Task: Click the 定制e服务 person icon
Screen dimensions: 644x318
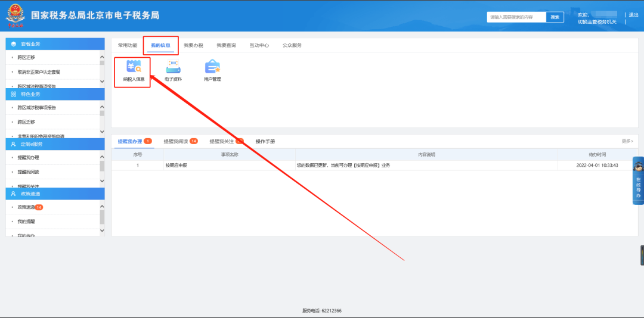Action: click(x=14, y=144)
